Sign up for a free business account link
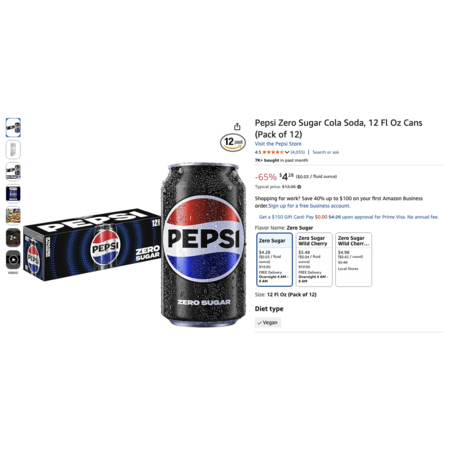450x450 pixels. click(x=309, y=206)
